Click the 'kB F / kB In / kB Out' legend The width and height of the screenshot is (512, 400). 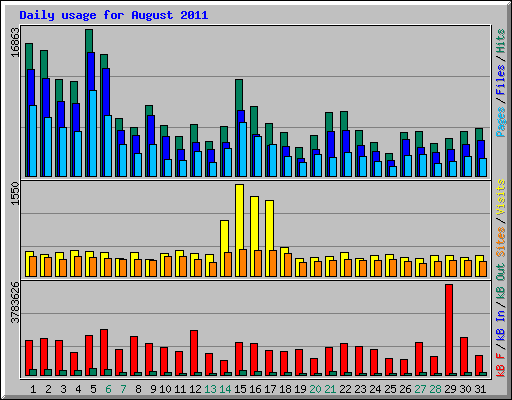point(501,320)
